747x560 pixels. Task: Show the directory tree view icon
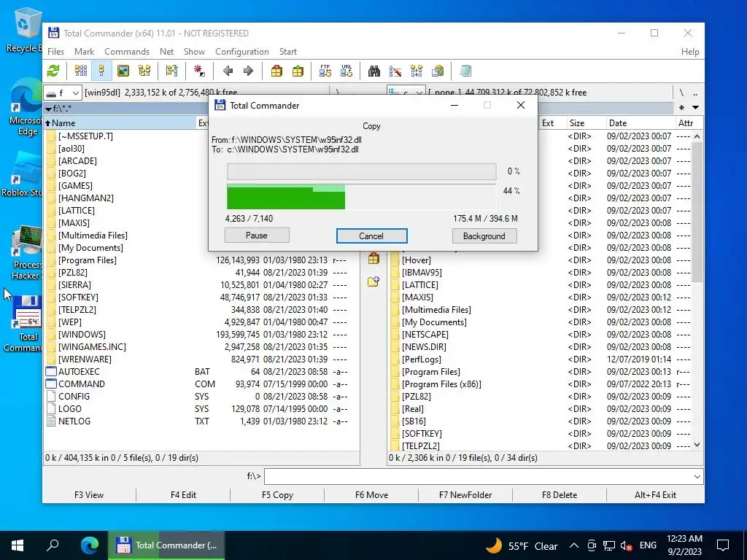coord(144,71)
